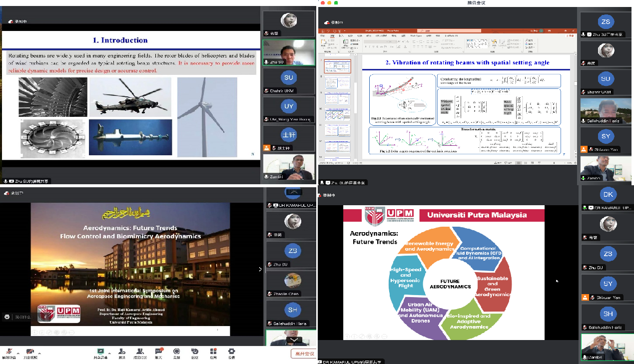This screenshot has width=634, height=364.
Task: Expand audio options arrow beside microphone
Action: coord(18,353)
